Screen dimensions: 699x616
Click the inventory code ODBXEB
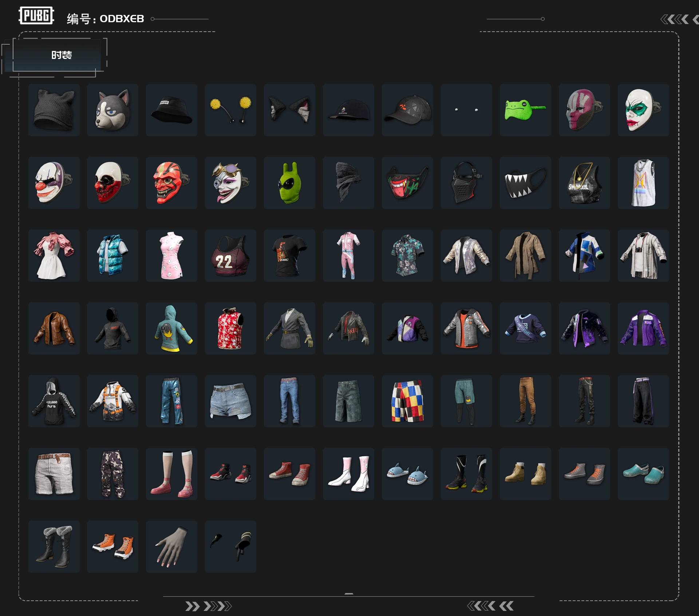(122, 19)
